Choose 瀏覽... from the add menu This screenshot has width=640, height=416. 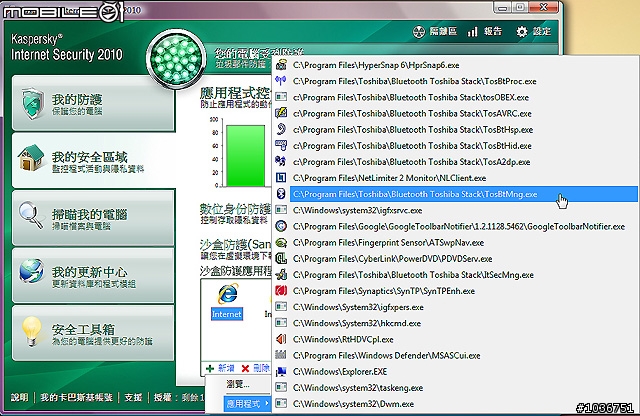tap(238, 384)
